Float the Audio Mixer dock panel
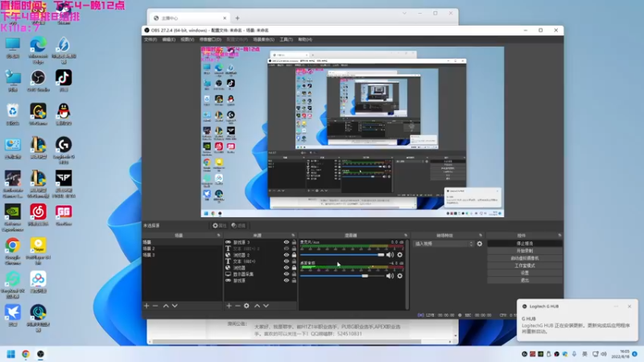The height and width of the screenshot is (362, 644). 406,235
